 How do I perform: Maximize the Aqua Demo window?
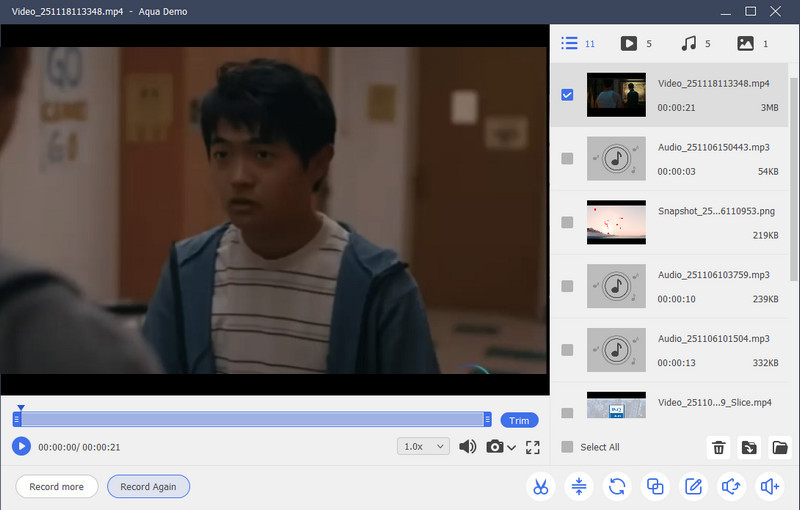point(750,11)
